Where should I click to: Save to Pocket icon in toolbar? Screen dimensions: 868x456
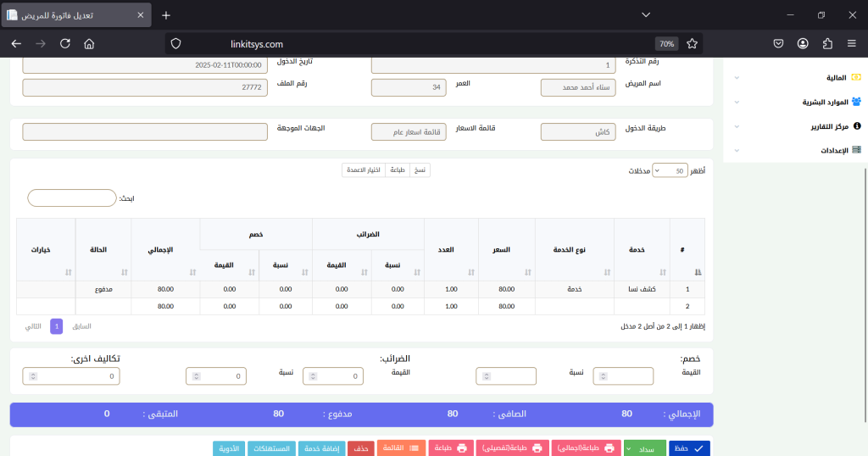click(778, 43)
